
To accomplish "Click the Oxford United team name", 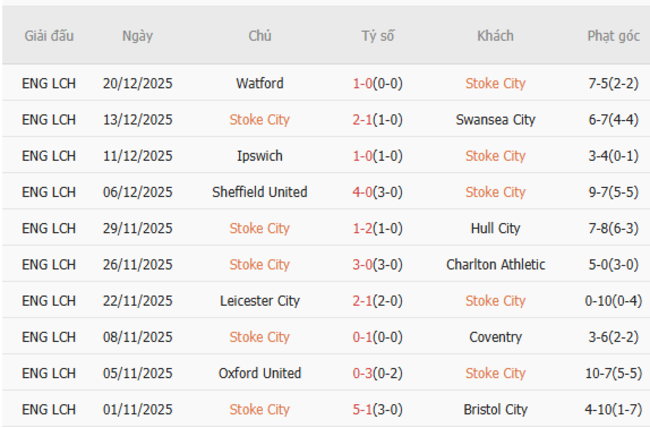I will pos(260,373).
